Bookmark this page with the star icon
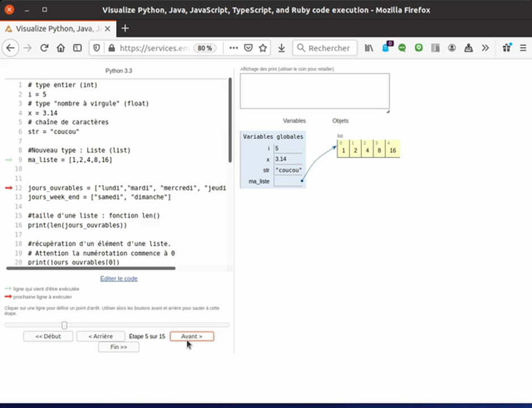The width and height of the screenshot is (532, 408). click(263, 48)
